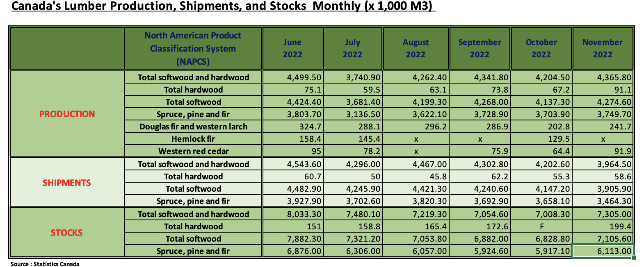644x267 pixels.
Task: Select the Western red cedar row label
Action: tap(193, 151)
